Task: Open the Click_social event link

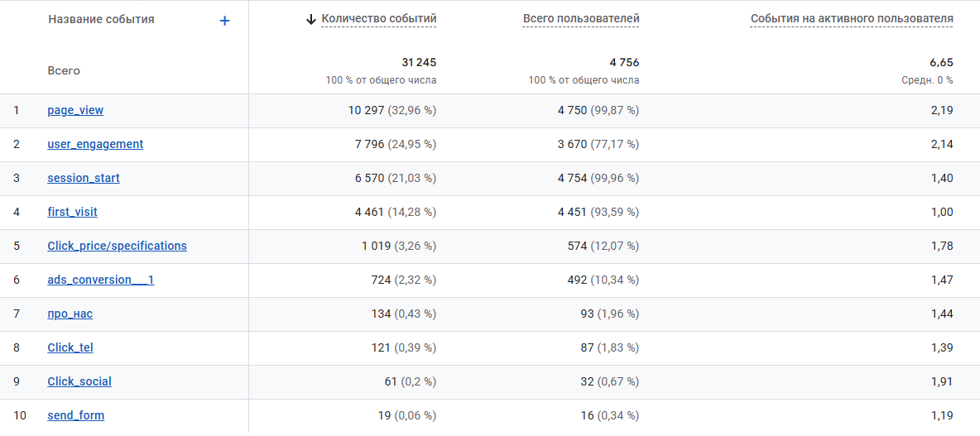Action: tap(79, 381)
